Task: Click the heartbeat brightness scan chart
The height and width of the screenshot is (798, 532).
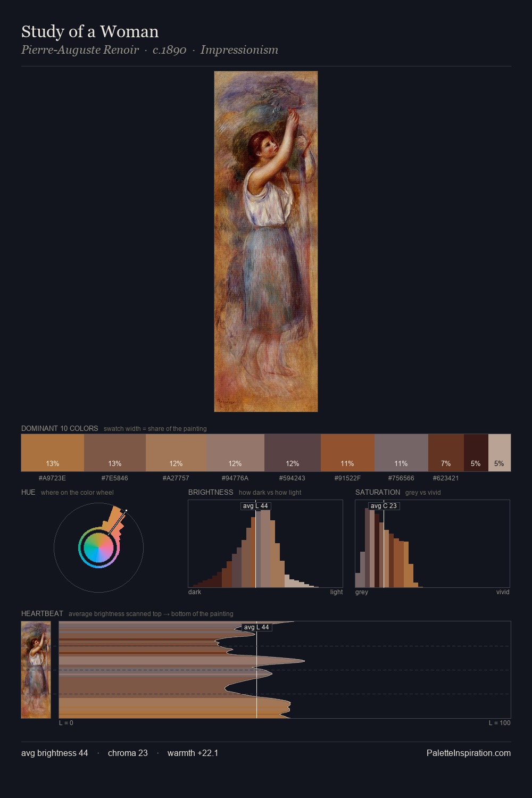Action: (285, 670)
